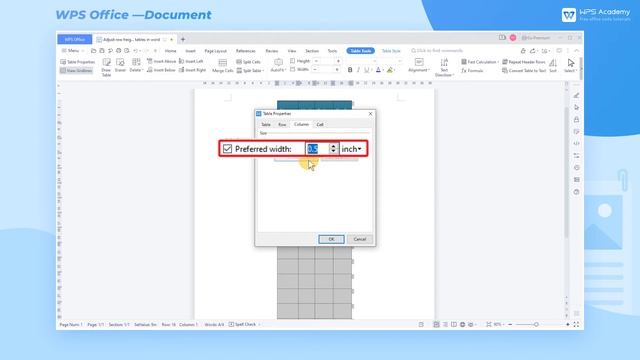Image resolution: width=640 pixels, height=360 pixels.
Task: Open the Review ribbon tab
Action: 272,51
